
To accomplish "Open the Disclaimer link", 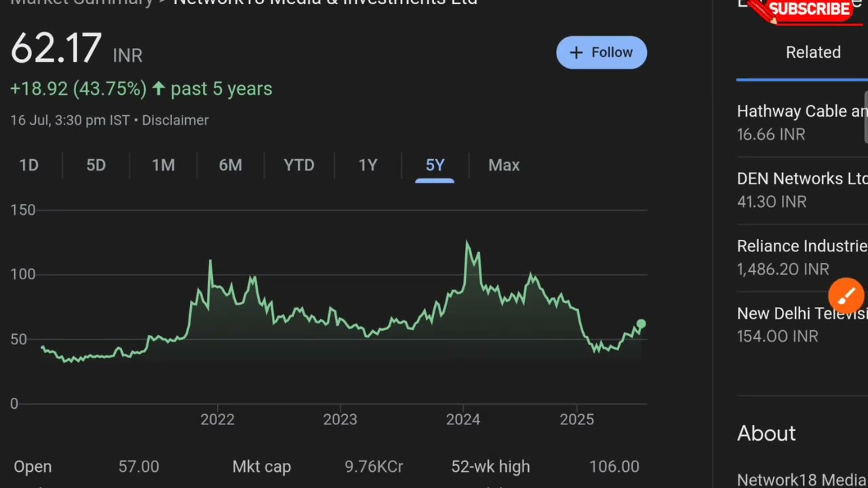I will click(175, 121).
